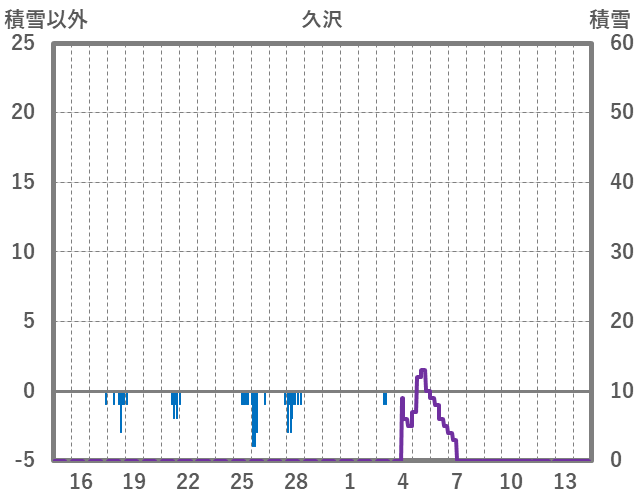This screenshot has height=501, width=636.
Task: Select the right axis label 積雪
Action: pos(609,19)
